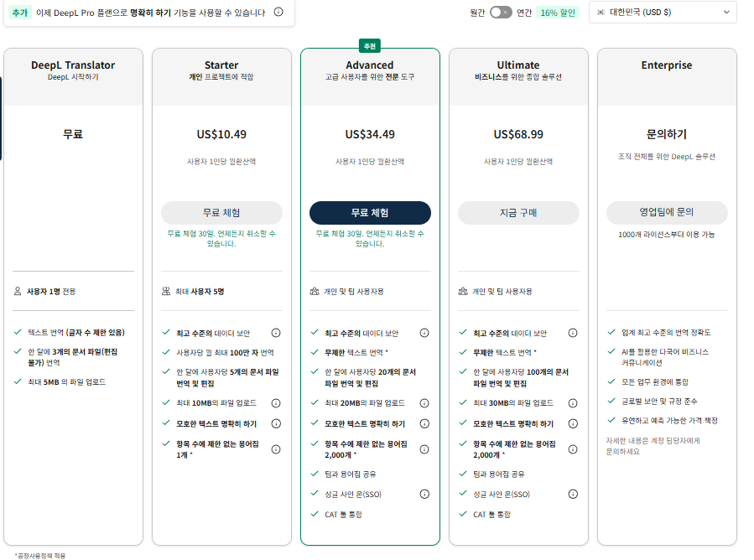This screenshot has width=754, height=560.
Task: Click info icon for Starter 10MB 파일 업로드
Action: [276, 403]
